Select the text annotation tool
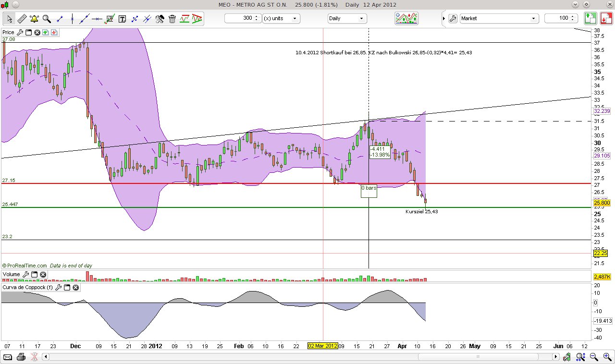Image resolution: width=615 pixels, height=364 pixels. tap(123, 18)
